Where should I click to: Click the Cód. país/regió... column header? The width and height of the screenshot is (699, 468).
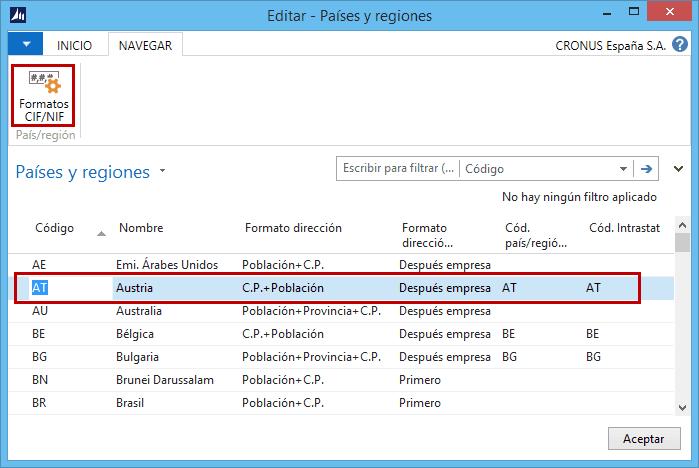[x=535, y=235]
